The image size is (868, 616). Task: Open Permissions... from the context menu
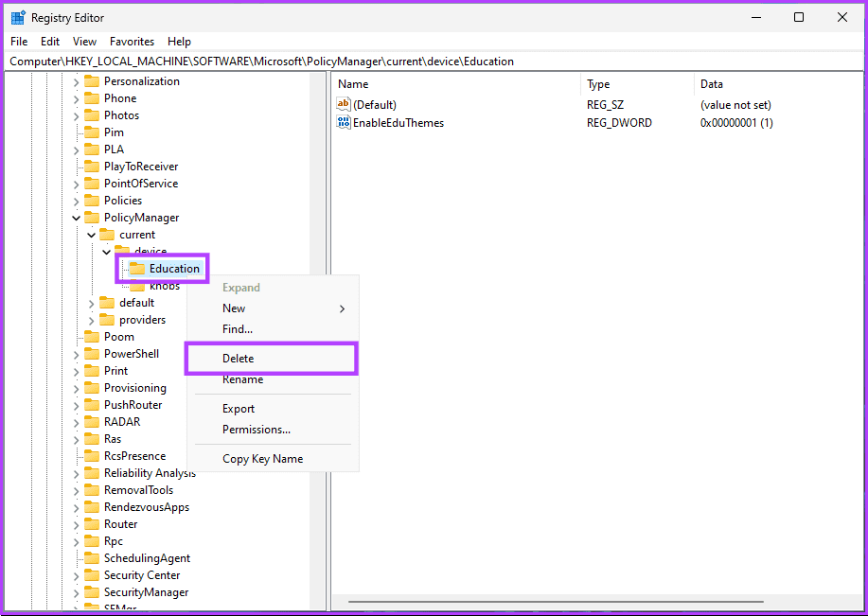[x=273, y=430]
